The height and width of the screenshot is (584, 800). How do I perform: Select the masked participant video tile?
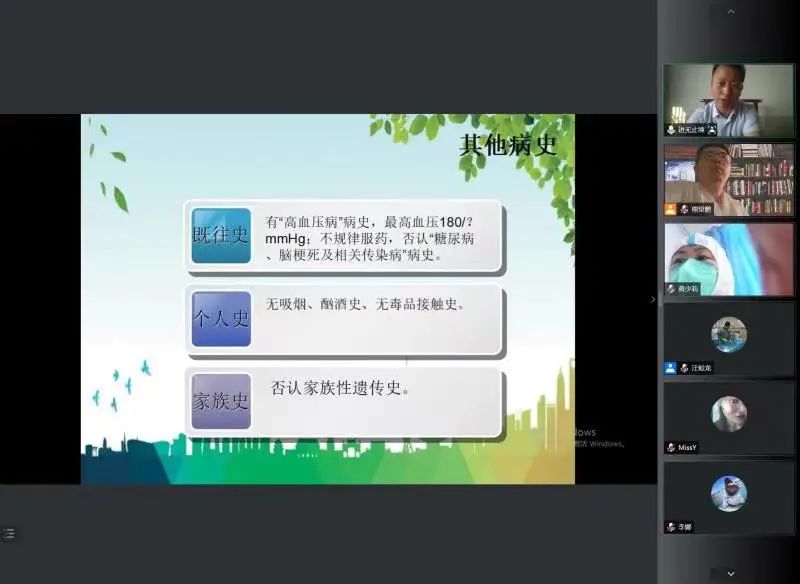pos(728,256)
